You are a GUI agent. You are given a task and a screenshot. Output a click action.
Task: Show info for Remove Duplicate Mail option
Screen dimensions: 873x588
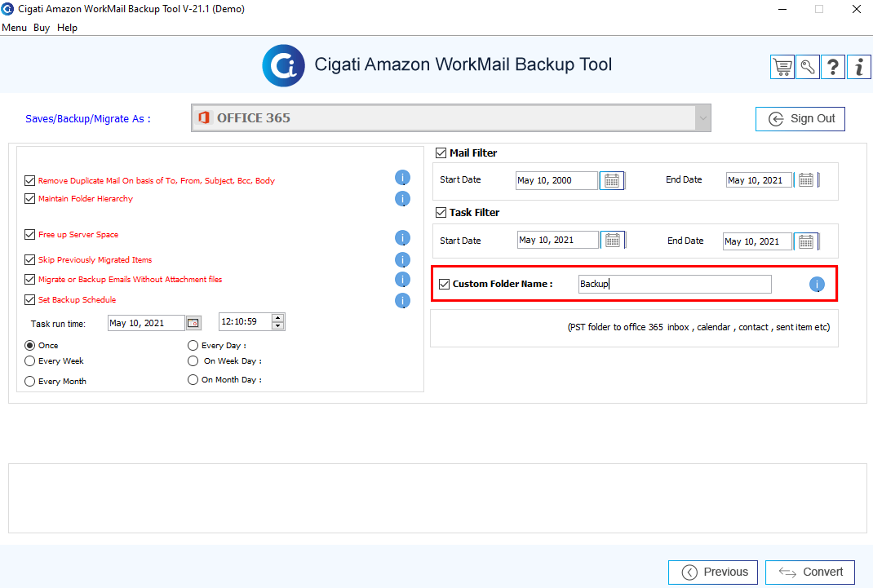pos(402,178)
